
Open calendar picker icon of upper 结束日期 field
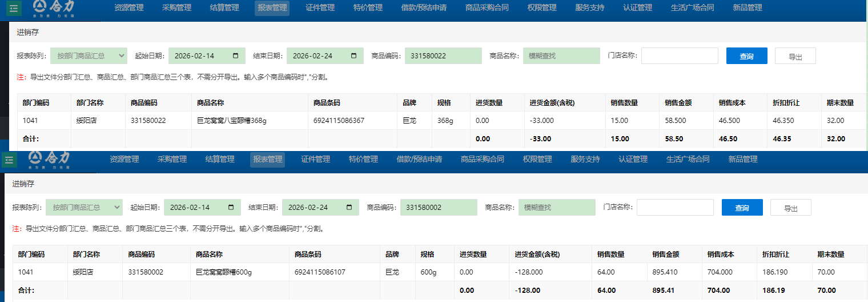point(354,56)
